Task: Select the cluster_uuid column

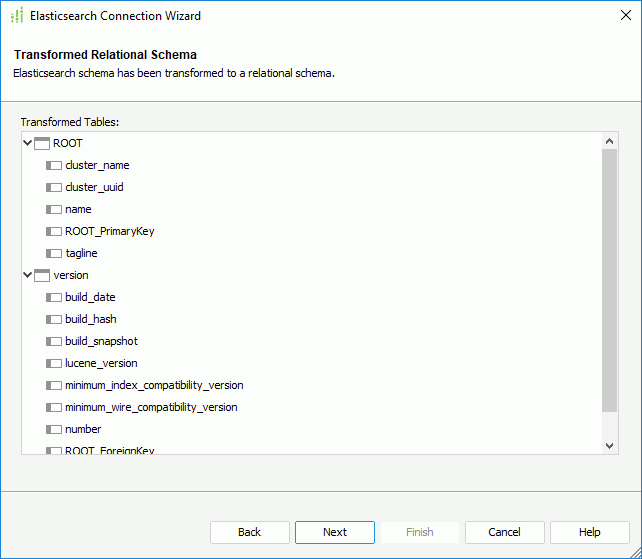Action: 94,188
